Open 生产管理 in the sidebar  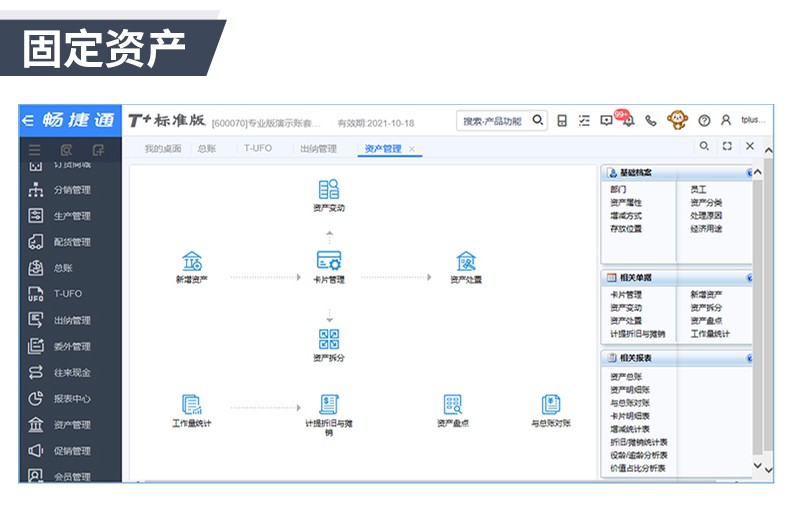[x=71, y=216]
